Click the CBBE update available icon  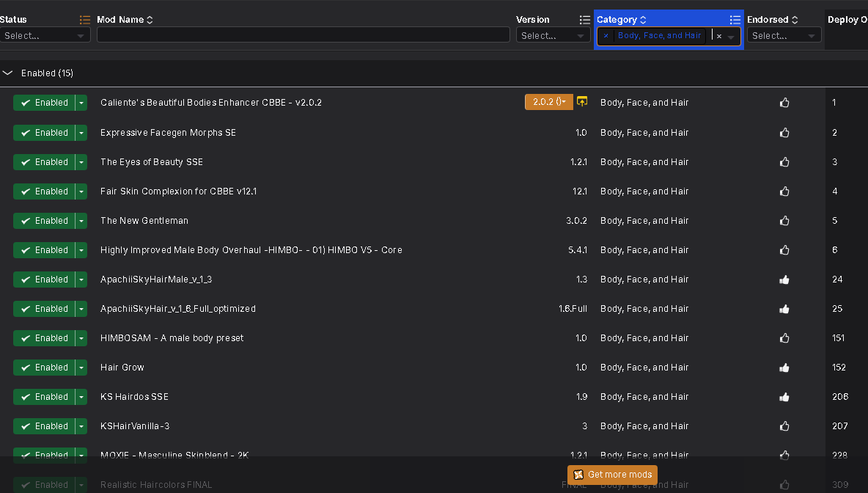pyautogui.click(x=582, y=101)
